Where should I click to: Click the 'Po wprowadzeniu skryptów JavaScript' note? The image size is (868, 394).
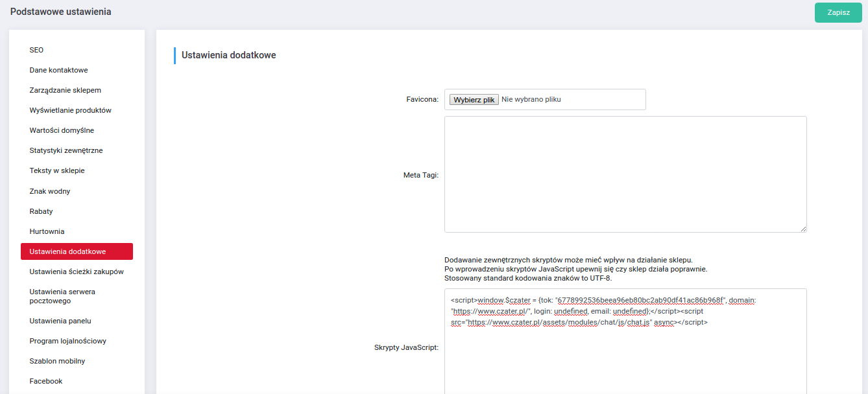pos(575,269)
